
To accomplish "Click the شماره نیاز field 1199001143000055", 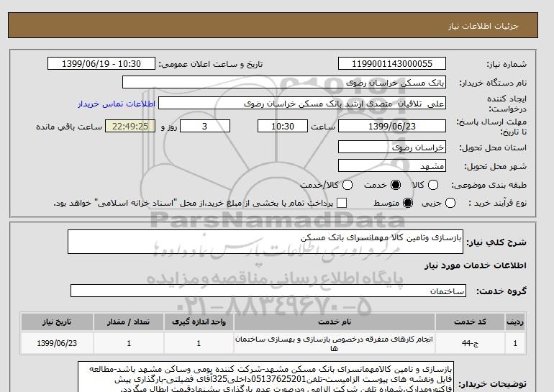I will coord(392,63).
